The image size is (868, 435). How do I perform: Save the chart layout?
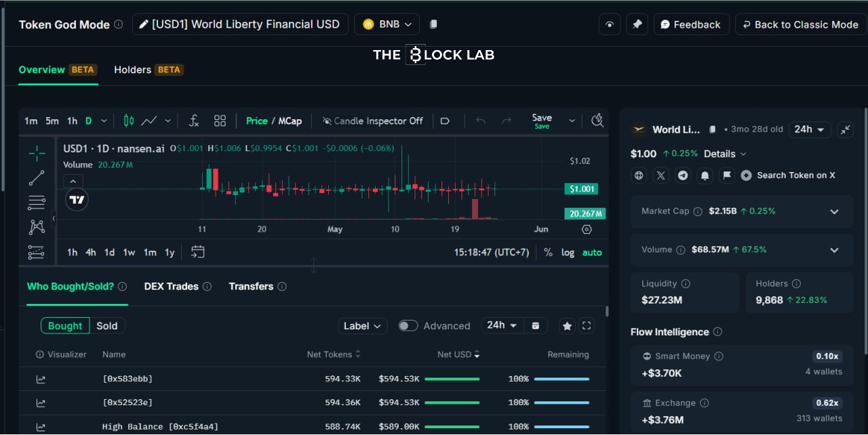coord(542,121)
